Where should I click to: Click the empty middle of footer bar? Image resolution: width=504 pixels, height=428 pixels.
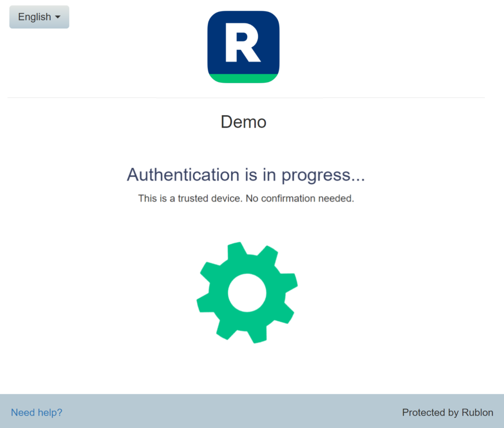coord(231,412)
